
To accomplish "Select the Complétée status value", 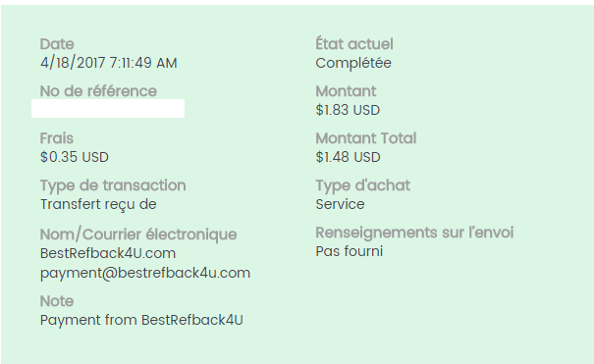I will (x=353, y=63).
